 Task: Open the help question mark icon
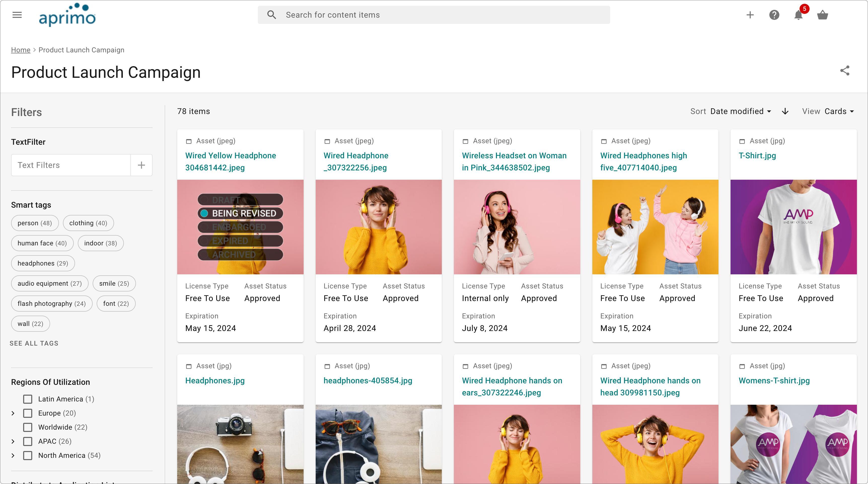(x=774, y=15)
